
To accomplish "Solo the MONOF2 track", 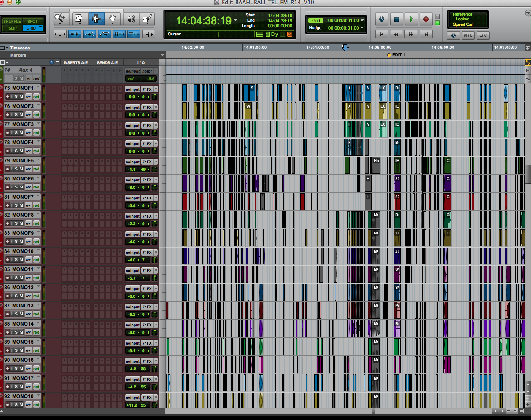I will click(x=16, y=115).
